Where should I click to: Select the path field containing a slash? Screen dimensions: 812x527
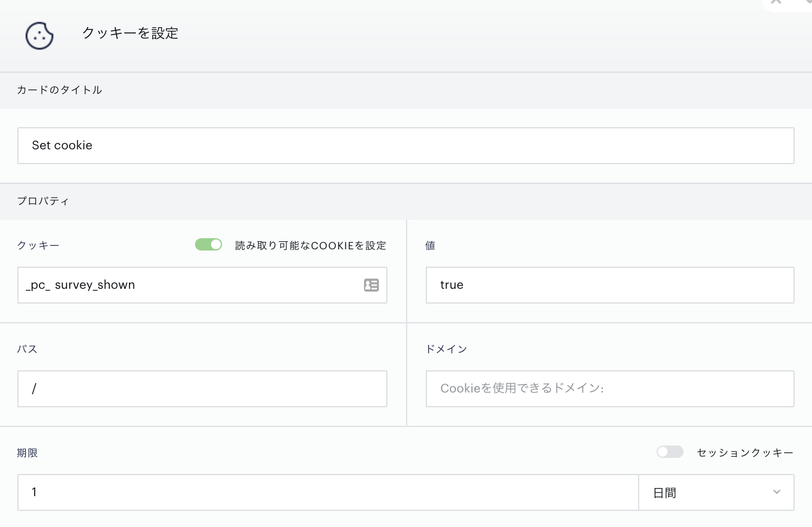202,389
